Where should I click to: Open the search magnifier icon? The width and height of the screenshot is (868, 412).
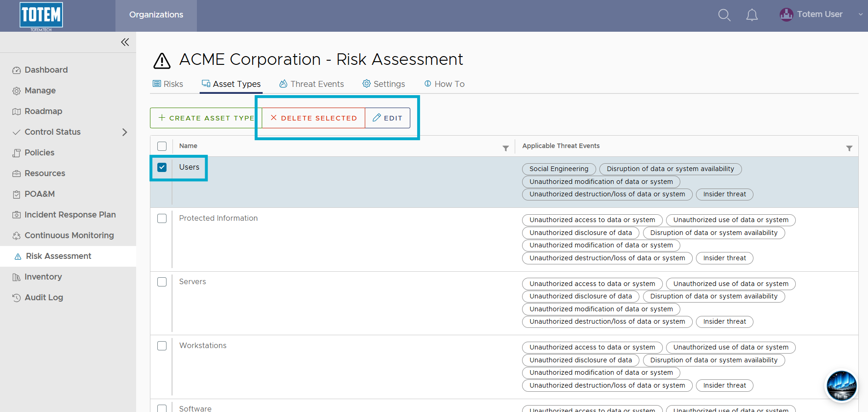click(724, 15)
